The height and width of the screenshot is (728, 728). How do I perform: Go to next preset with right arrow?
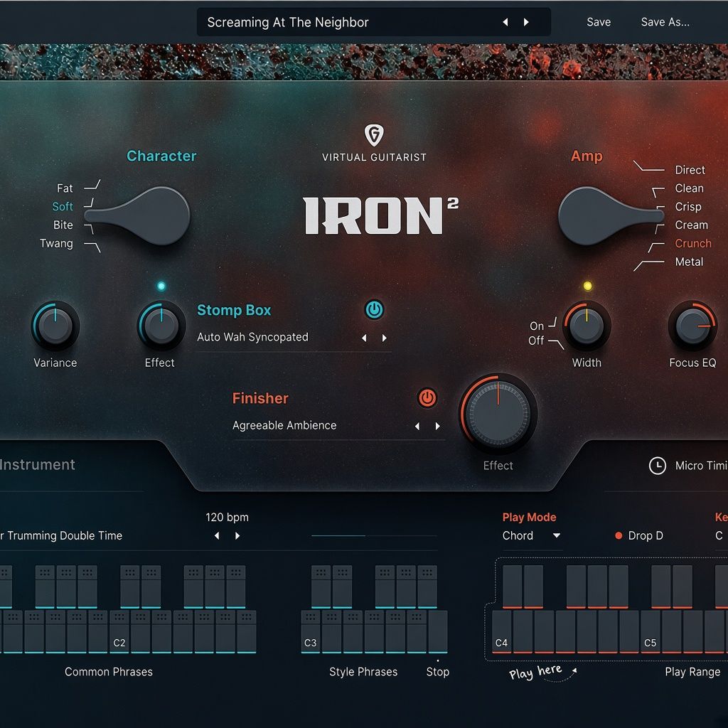click(x=526, y=22)
